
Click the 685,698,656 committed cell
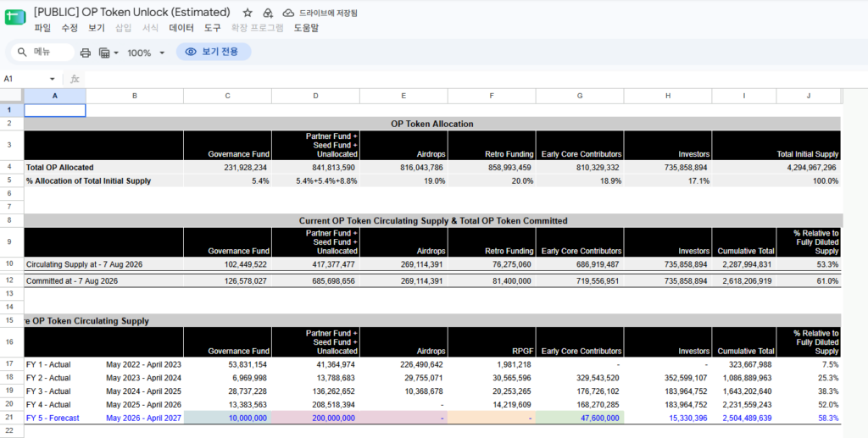315,281
